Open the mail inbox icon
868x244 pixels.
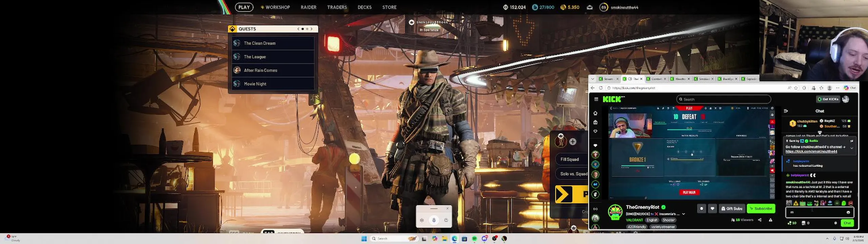[590, 7]
